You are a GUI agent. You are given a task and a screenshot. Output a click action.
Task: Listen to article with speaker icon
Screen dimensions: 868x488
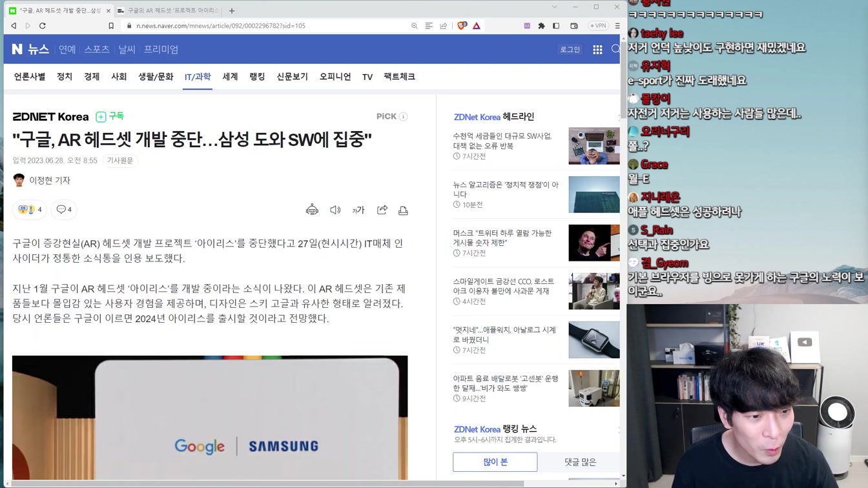click(x=335, y=210)
